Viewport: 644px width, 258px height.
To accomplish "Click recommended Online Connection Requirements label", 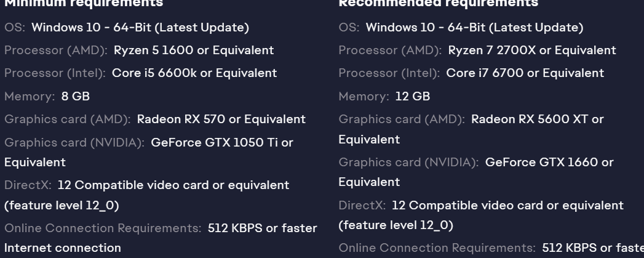I will coord(437,248).
